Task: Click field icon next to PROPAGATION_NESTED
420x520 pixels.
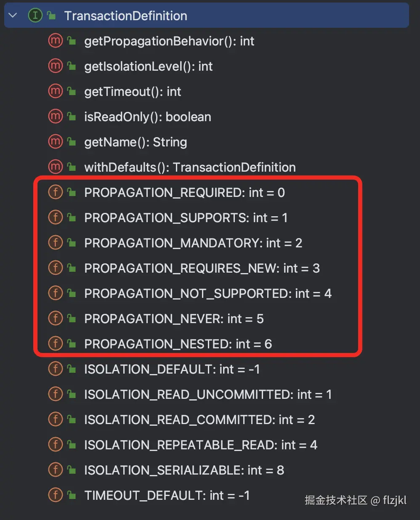Action: pos(55,343)
